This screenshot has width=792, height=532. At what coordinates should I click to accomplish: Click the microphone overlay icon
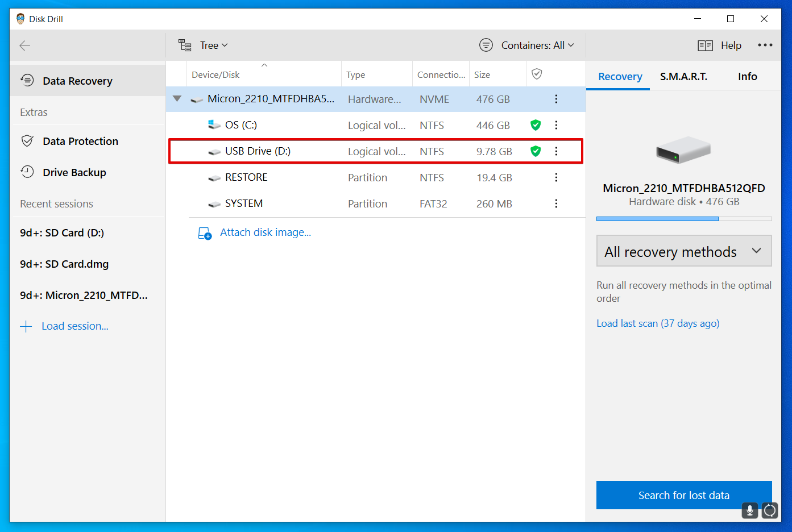point(750,510)
